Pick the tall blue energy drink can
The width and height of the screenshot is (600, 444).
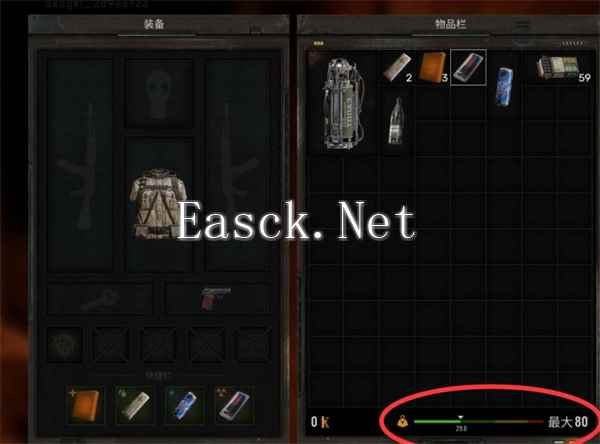[504, 87]
